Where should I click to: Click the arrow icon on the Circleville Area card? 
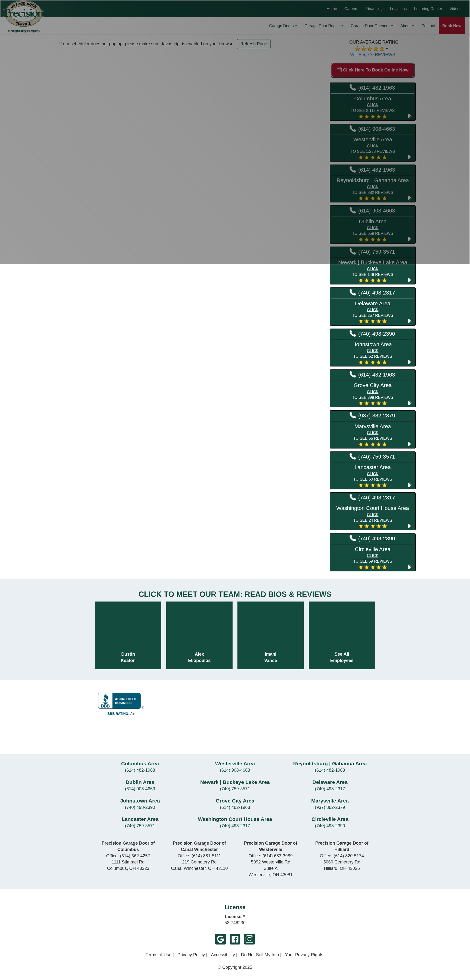click(410, 567)
